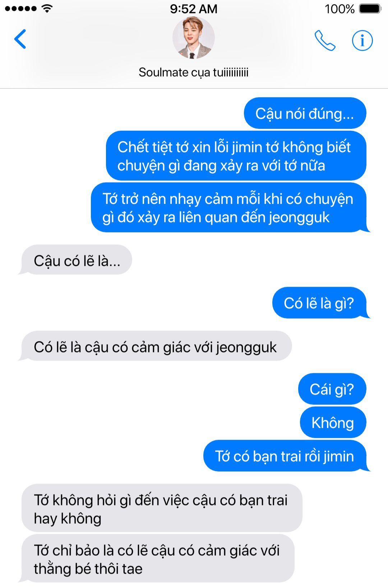Viewport: 388px width, 588px height.
Task: Tap the "Tớ chỉ bảo là có lẽ" message
Action: (x=157, y=559)
